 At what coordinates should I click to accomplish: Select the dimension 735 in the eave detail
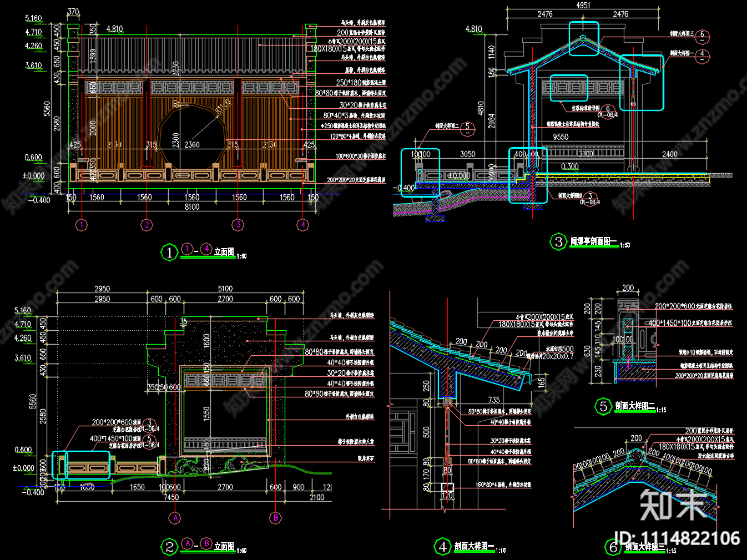[x=494, y=400]
